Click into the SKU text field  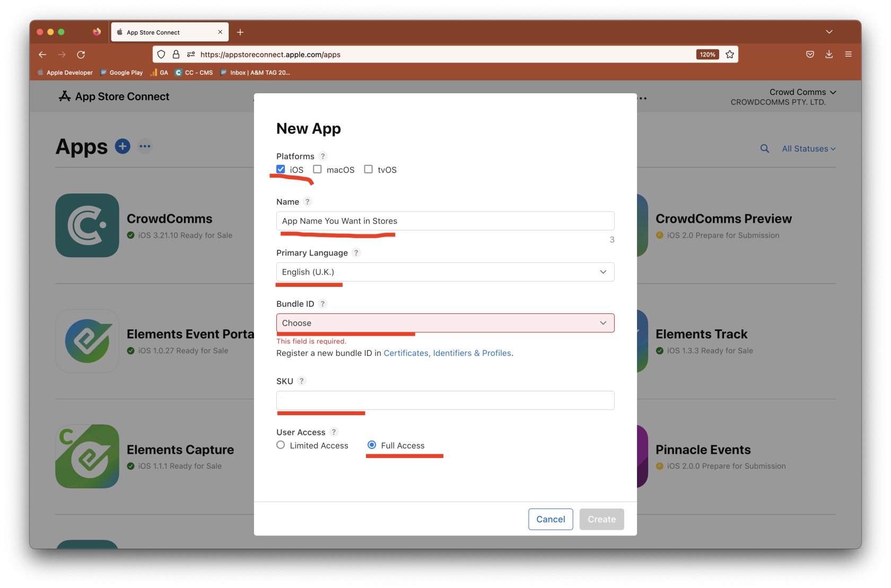445,400
